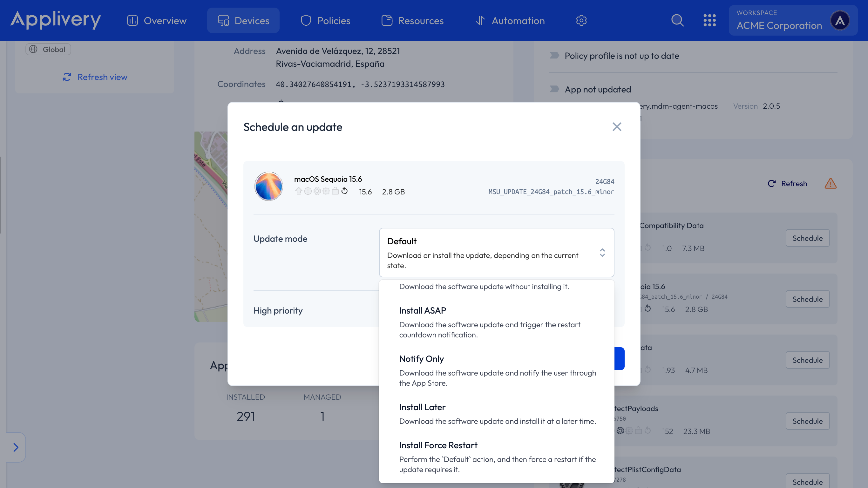This screenshot has width=868, height=488.
Task: Click Schedule in the 1.93 4.7 MB row
Action: pos(807,360)
